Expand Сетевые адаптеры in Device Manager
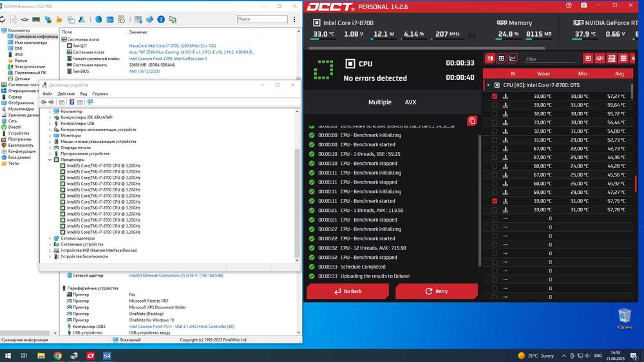Screen dimensions: 644x362 (50, 238)
